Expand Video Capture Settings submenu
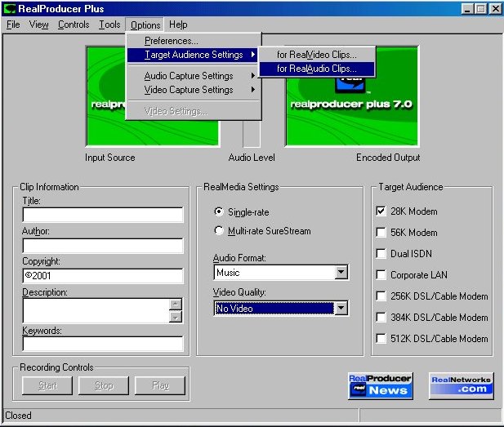 tap(193, 90)
